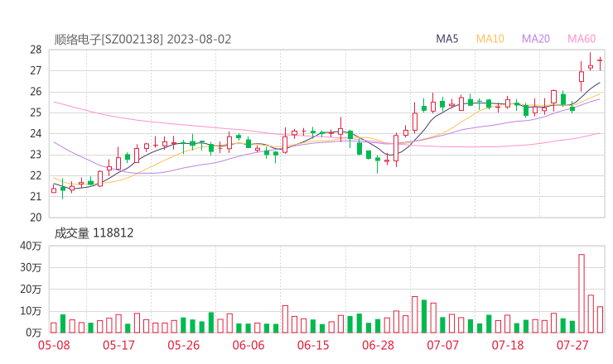Click the 22 price axis label

(x=36, y=175)
